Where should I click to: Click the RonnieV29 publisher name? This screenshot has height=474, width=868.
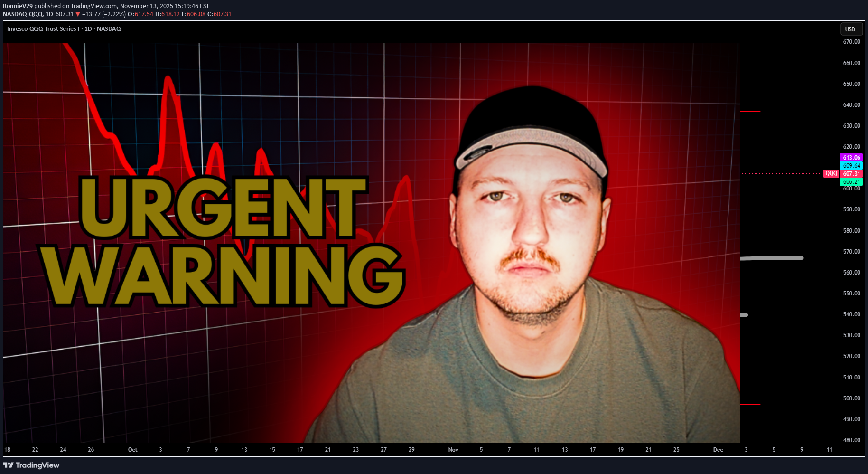coord(18,6)
